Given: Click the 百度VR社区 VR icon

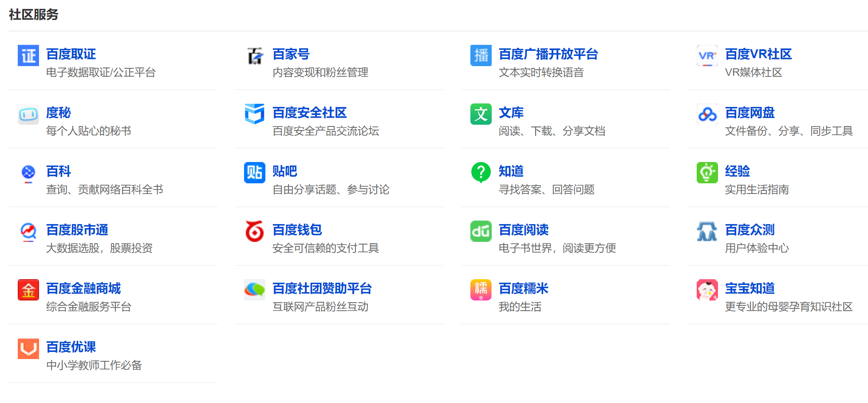Looking at the screenshot, I should [707, 55].
